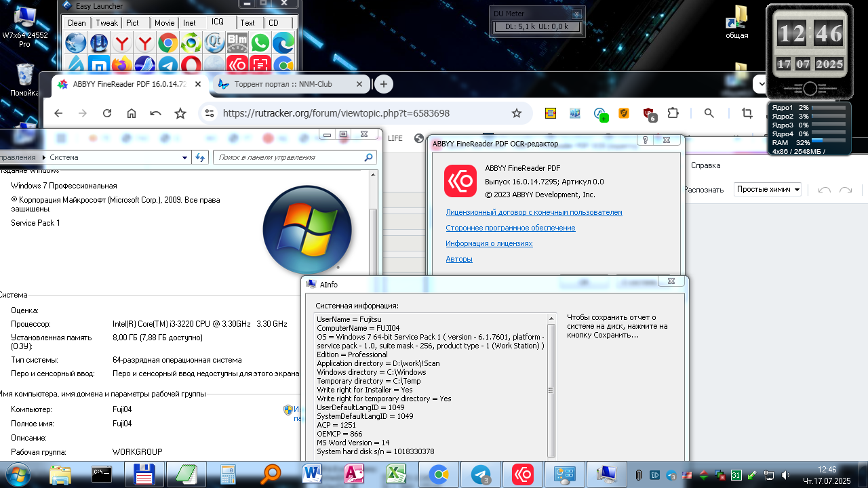Switch to the NNM-Club browser tab
Viewport: 868px width, 488px height.
(x=283, y=84)
